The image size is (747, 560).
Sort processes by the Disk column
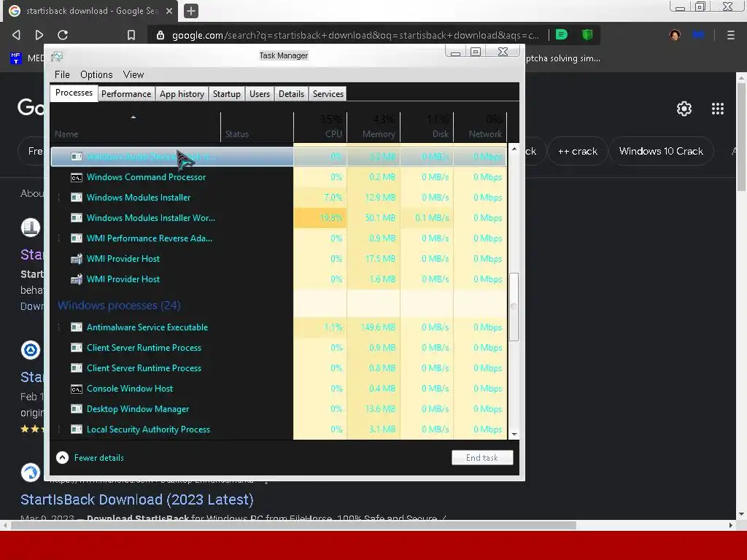click(427, 127)
